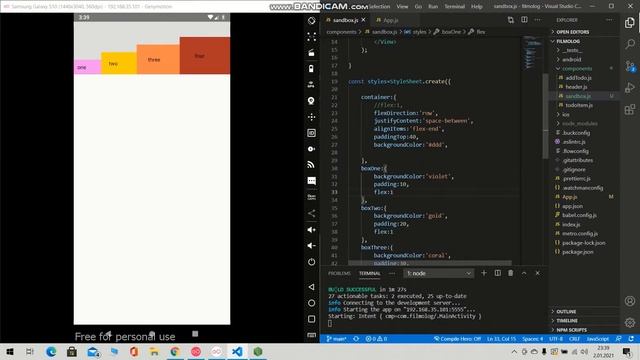This screenshot has height=360, width=640.
Task: Click the editor horizontal scrollbar
Action: pyautogui.click(x=430, y=263)
